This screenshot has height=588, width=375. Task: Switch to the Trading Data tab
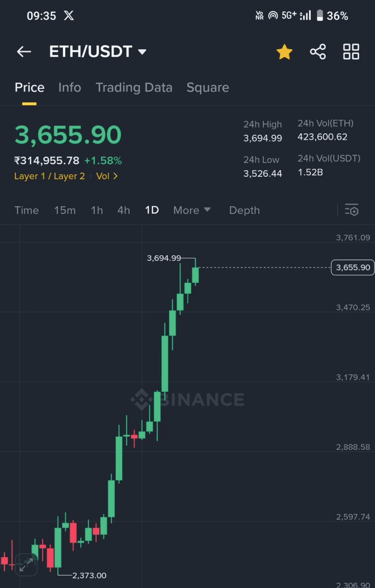point(134,87)
